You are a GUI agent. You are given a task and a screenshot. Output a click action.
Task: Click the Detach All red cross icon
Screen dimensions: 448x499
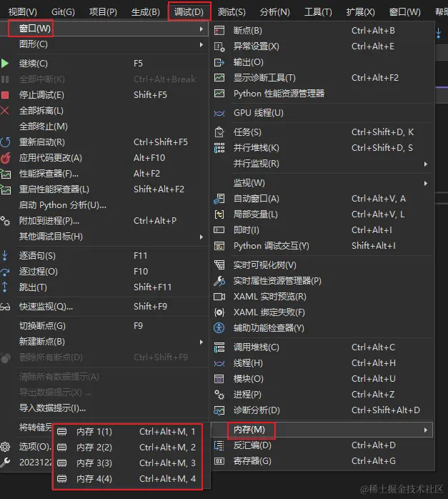click(5, 110)
